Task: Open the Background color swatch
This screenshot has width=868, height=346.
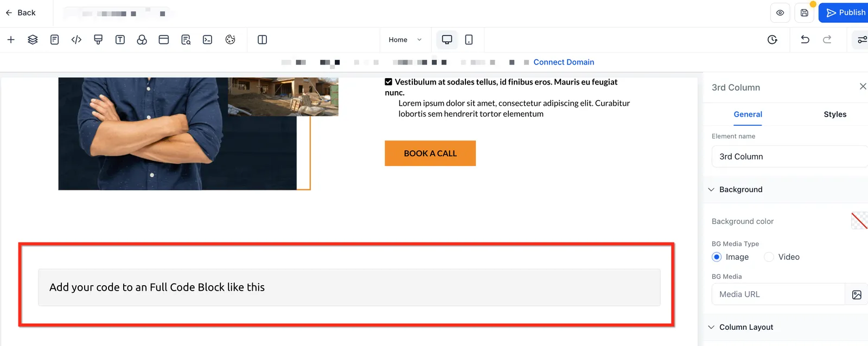Action: coord(859,221)
